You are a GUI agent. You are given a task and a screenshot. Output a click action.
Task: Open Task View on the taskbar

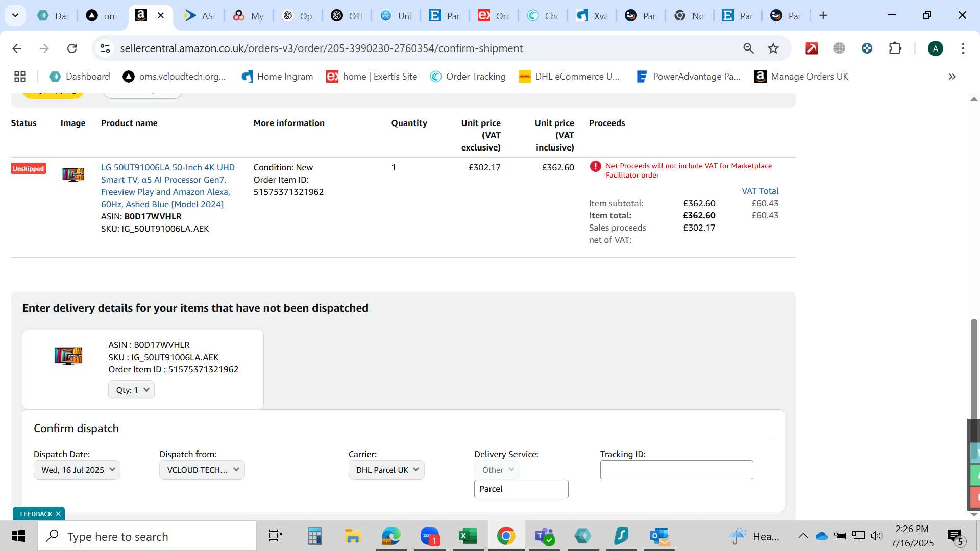tap(276, 536)
